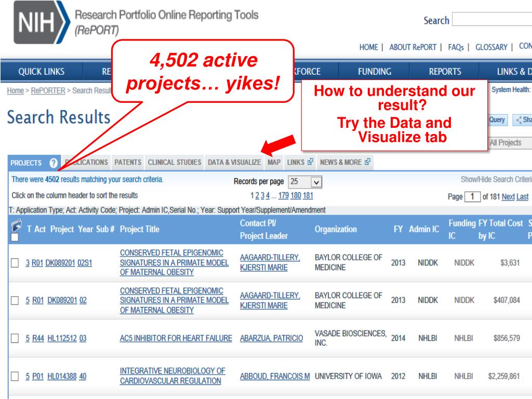The image size is (532, 399).
Task: Go to results page 2
Action: click(x=257, y=196)
